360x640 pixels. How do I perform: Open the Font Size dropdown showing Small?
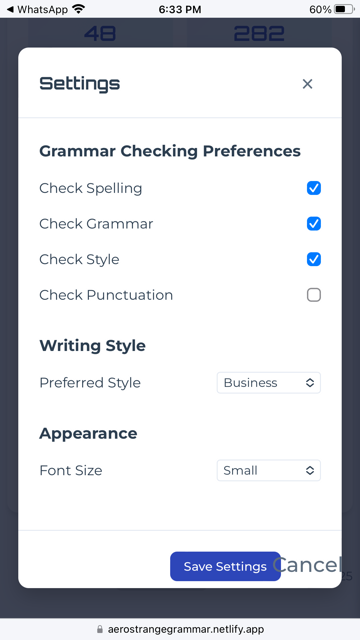click(x=269, y=471)
